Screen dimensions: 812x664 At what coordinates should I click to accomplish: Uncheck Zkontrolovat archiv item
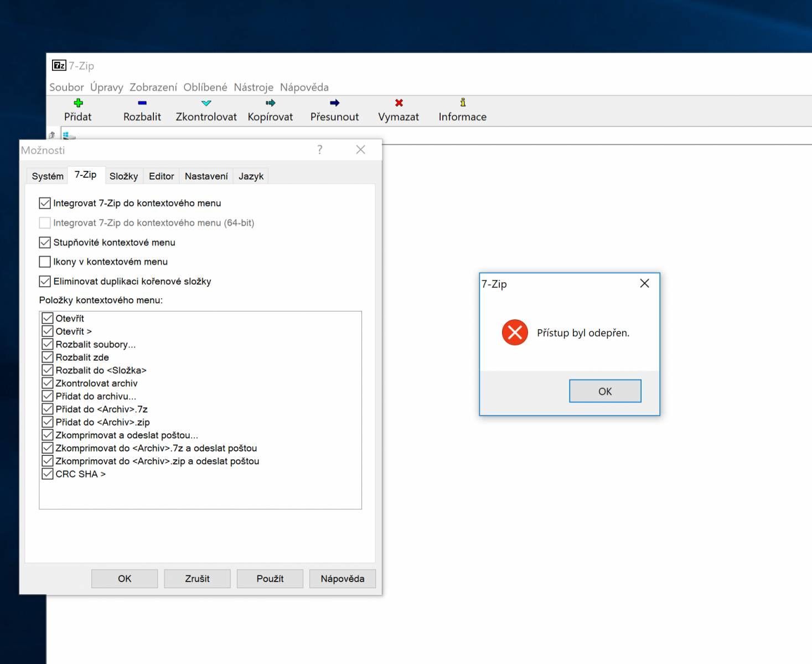tap(48, 383)
